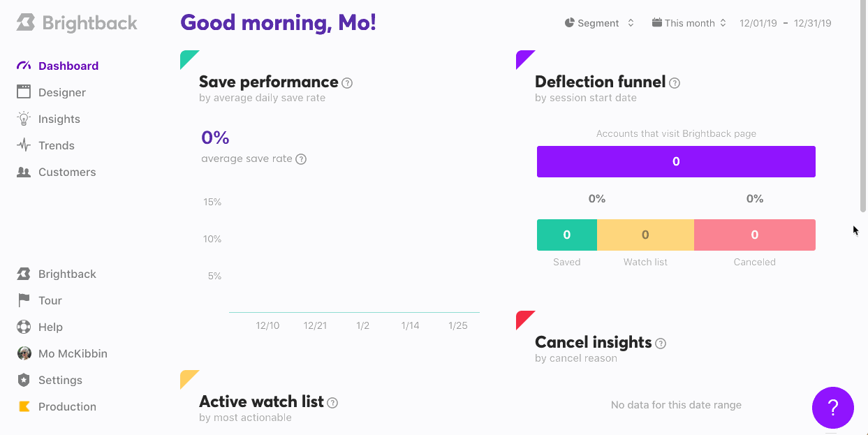Click the Production environment switcher
The height and width of the screenshot is (435, 868).
pos(57,406)
